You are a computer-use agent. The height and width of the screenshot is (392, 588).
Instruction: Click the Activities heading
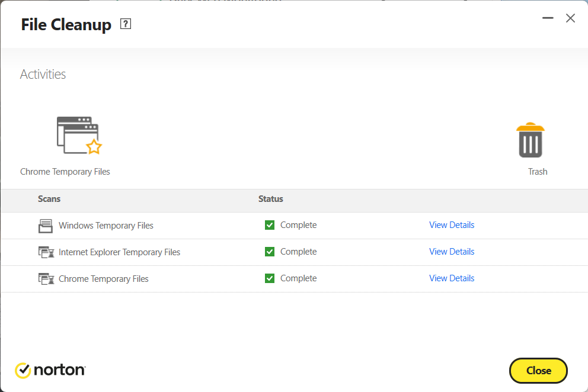tap(43, 74)
